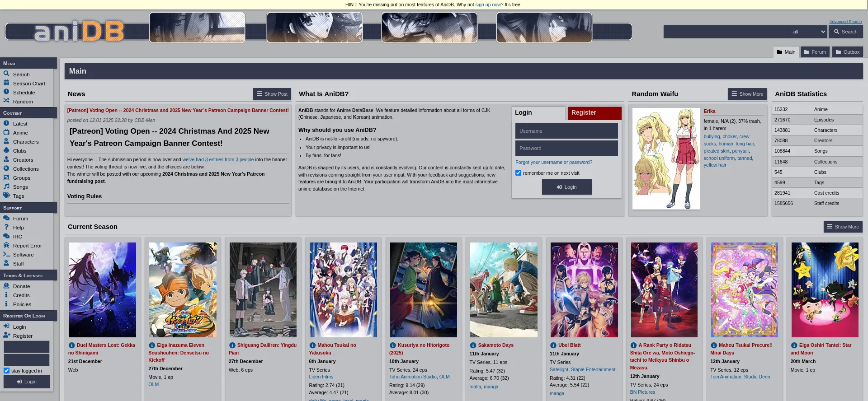Image resolution: width=868 pixels, height=401 pixels.
Task: Open the Advanced Search link
Action: (x=845, y=22)
